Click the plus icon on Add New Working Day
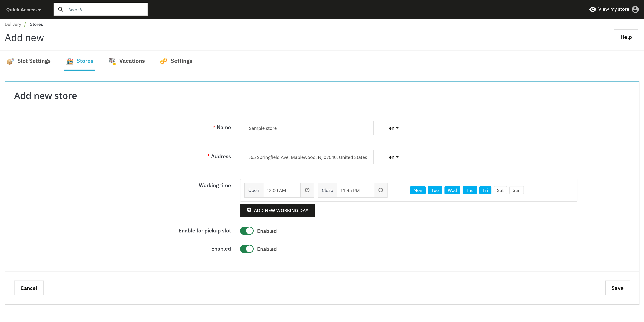This screenshot has width=644, height=322. [x=249, y=210]
